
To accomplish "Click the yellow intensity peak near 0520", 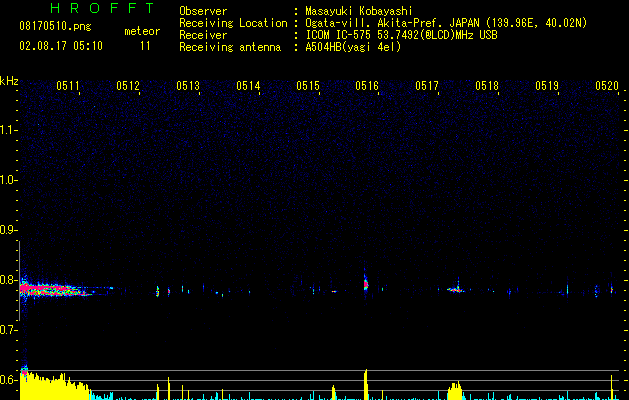I will pos(612,387).
